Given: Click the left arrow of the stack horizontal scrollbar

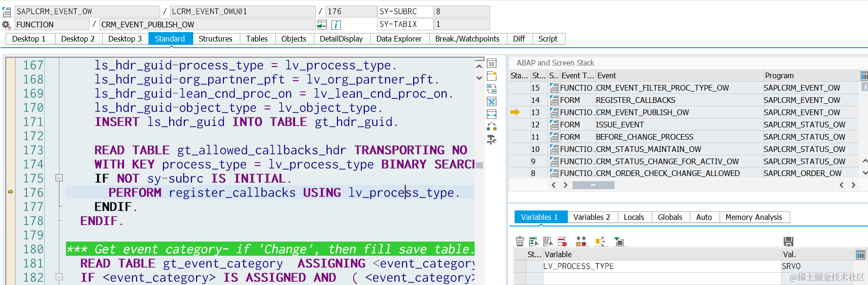Looking at the screenshot, I should click(x=554, y=185).
